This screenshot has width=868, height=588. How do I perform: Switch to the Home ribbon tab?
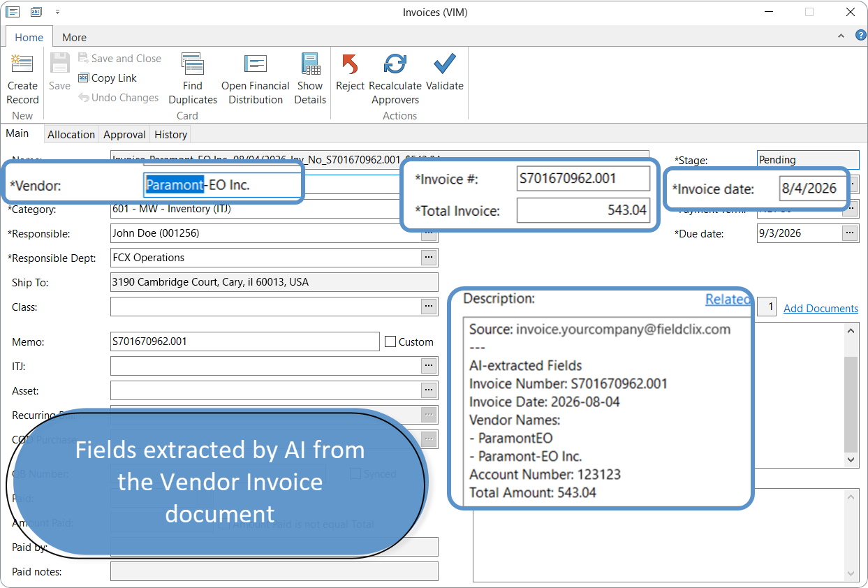(x=29, y=38)
